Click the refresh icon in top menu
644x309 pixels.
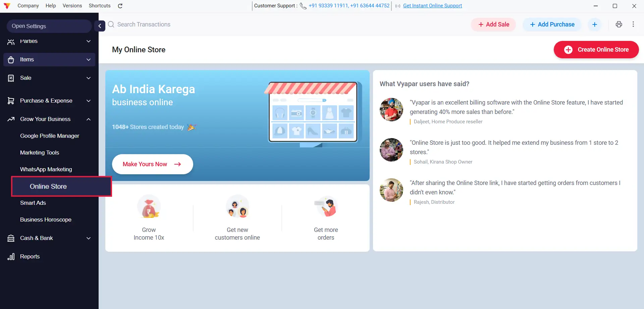[120, 6]
